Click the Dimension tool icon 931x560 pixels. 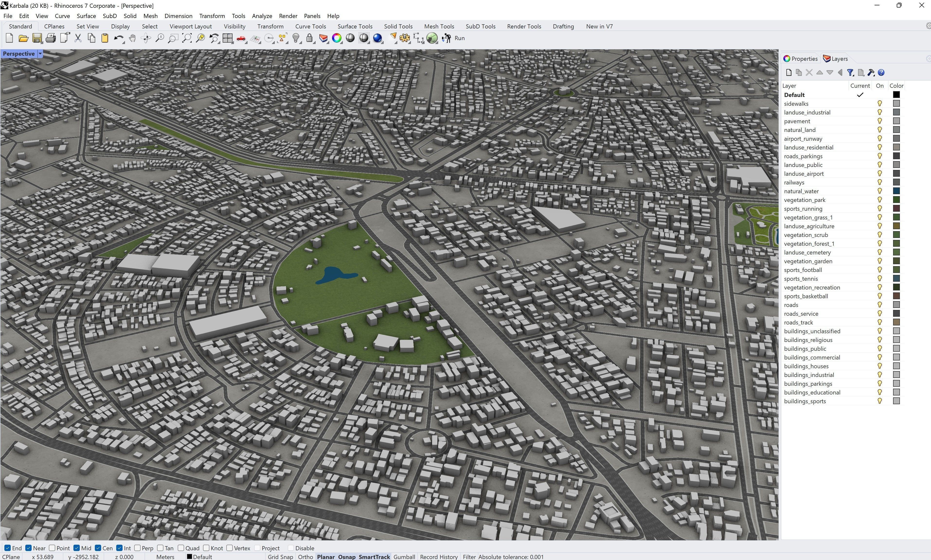[418, 38]
